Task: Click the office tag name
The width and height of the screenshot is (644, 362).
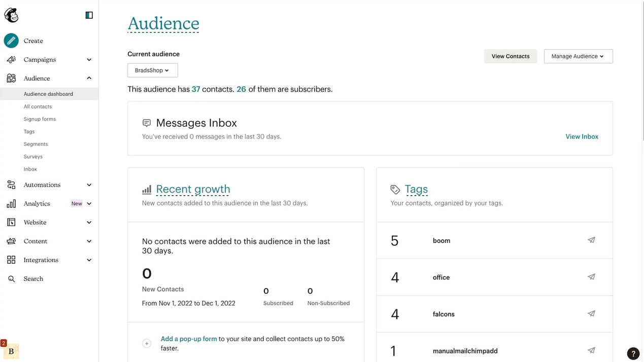Action: click(x=441, y=277)
